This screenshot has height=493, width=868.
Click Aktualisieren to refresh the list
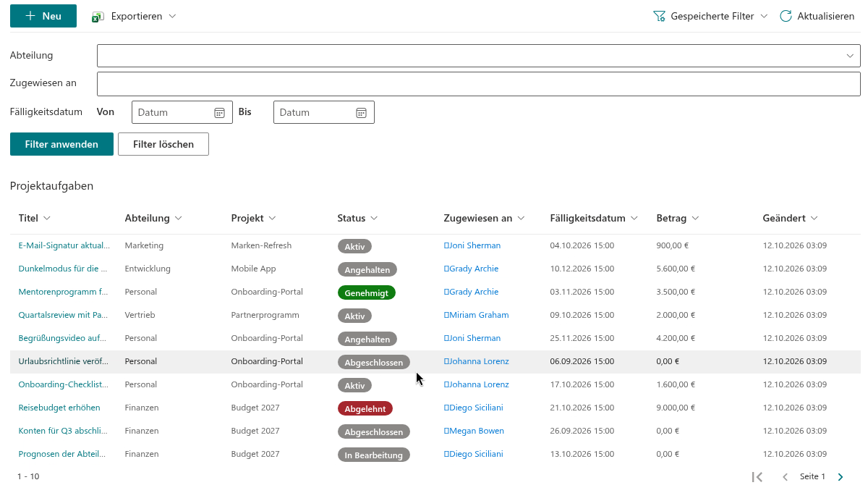tap(817, 16)
